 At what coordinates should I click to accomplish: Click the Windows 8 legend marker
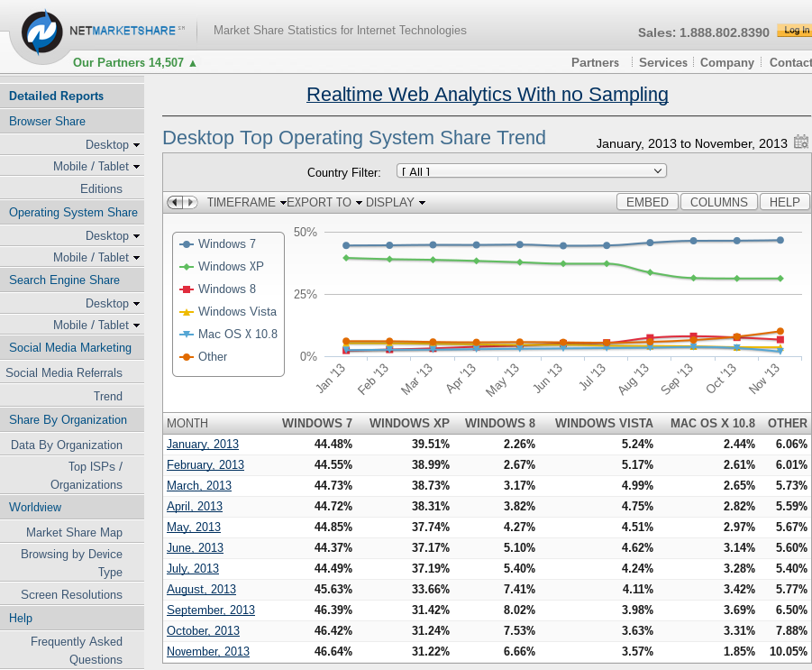[187, 289]
